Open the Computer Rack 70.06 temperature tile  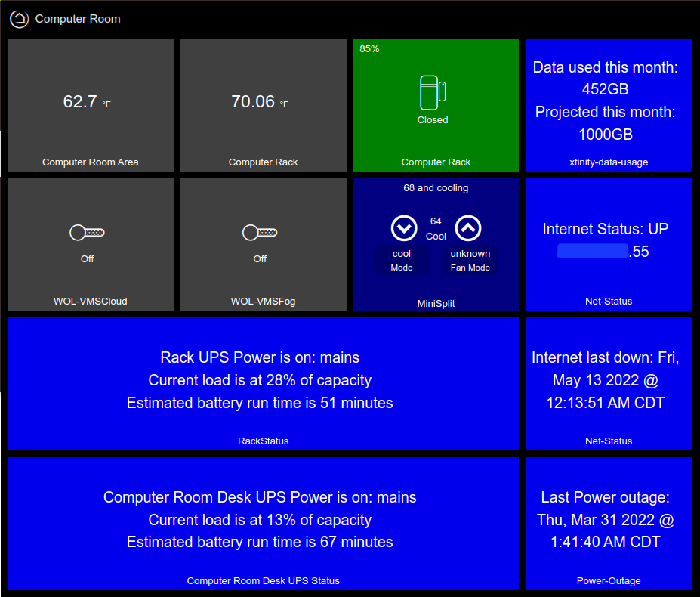pos(263,104)
